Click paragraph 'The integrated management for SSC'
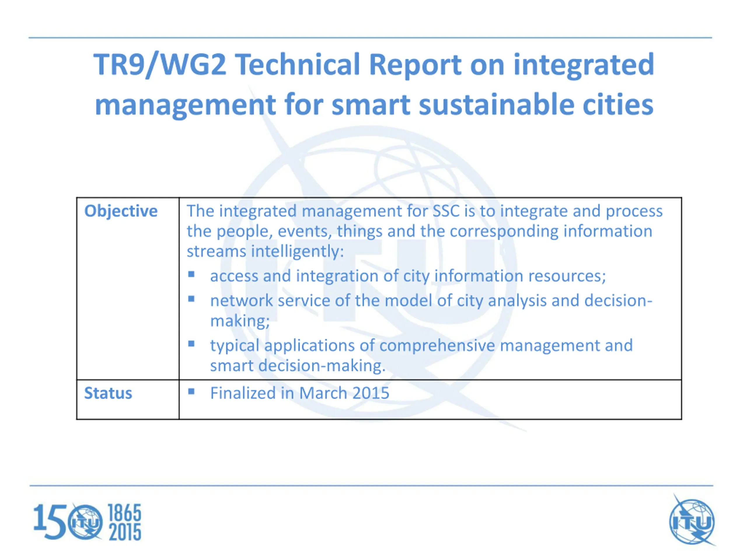The width and height of the screenshot is (747, 560). pyautogui.click(x=425, y=231)
